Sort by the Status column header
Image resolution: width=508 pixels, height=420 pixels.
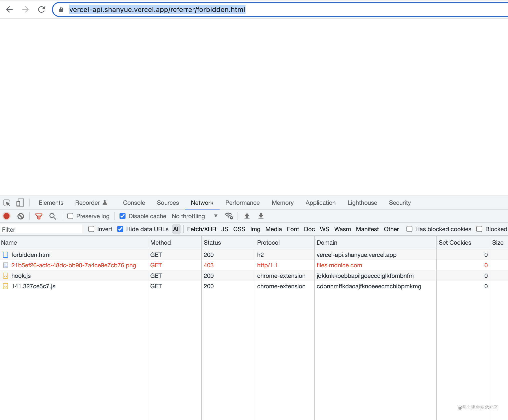tap(228, 242)
